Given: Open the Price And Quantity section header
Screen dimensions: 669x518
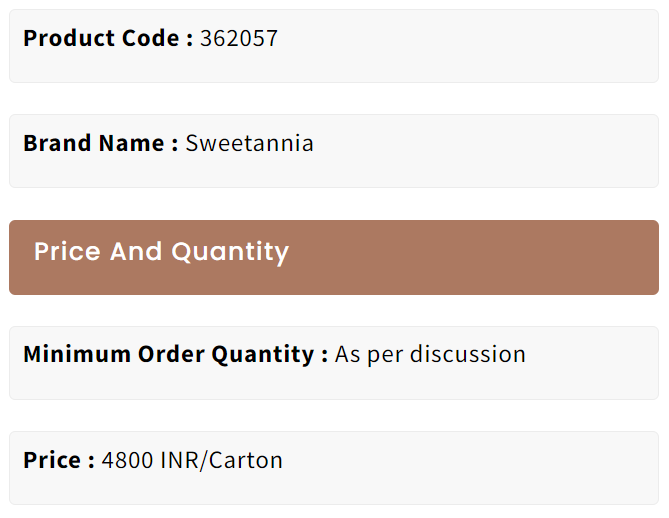Looking at the screenshot, I should (334, 257).
